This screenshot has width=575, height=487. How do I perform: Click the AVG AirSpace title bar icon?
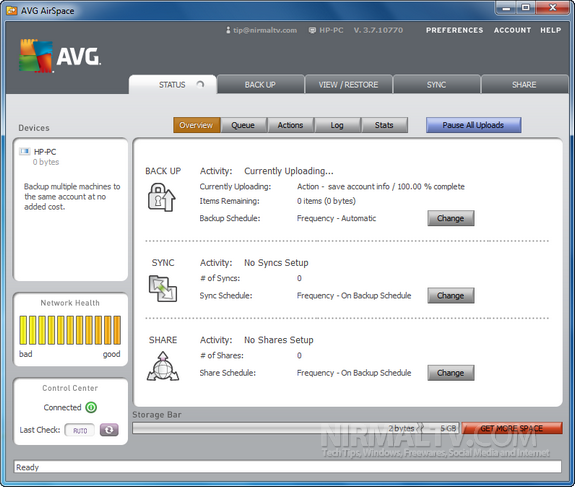pos(12,11)
